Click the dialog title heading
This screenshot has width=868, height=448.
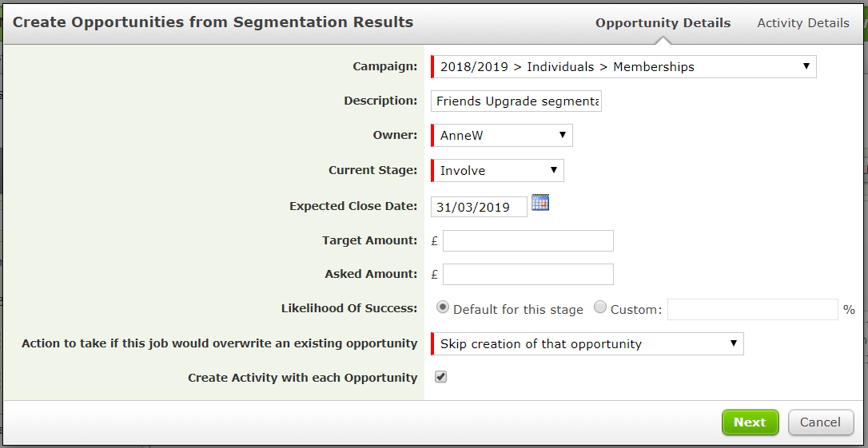(213, 22)
